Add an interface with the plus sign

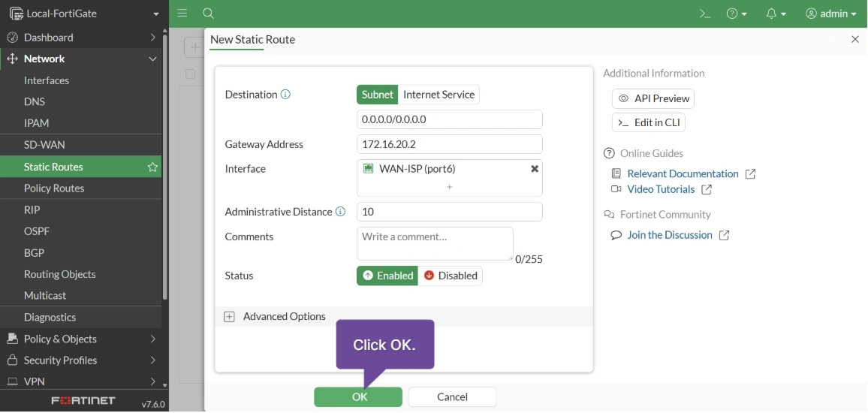click(x=450, y=187)
